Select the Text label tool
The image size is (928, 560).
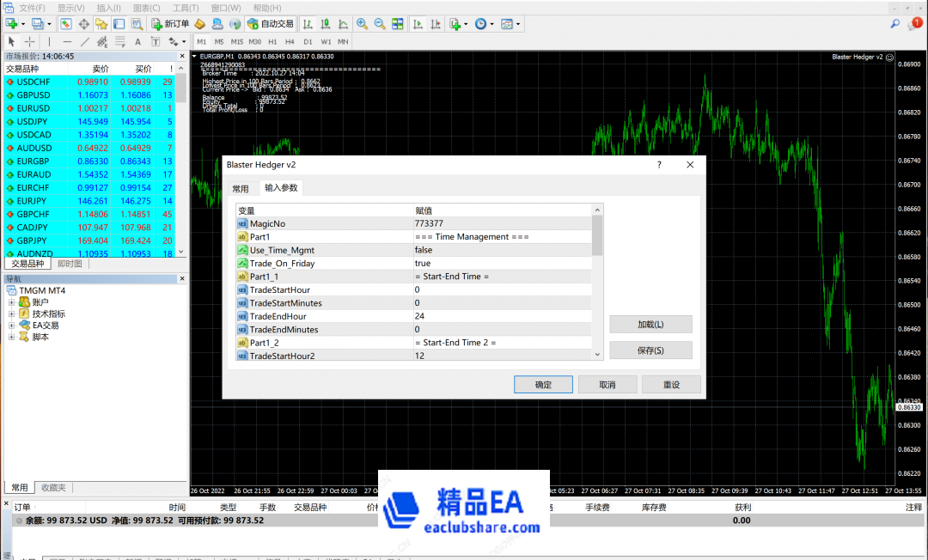point(156,41)
